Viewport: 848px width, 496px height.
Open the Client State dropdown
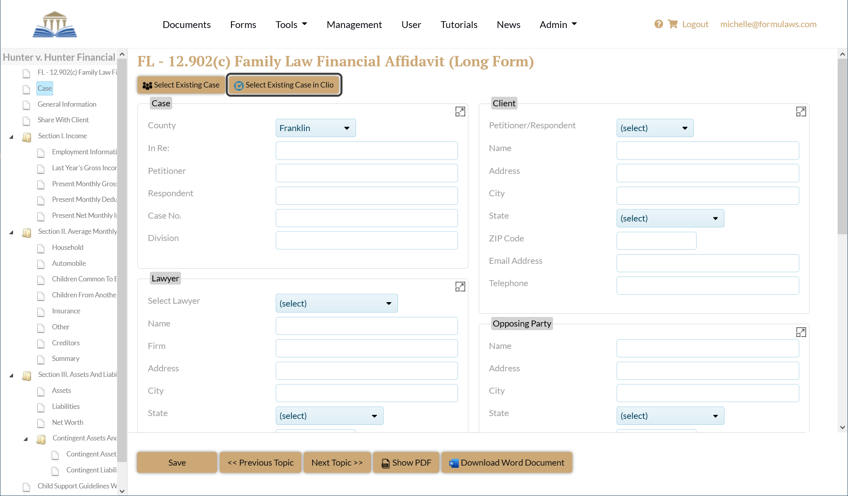(670, 219)
